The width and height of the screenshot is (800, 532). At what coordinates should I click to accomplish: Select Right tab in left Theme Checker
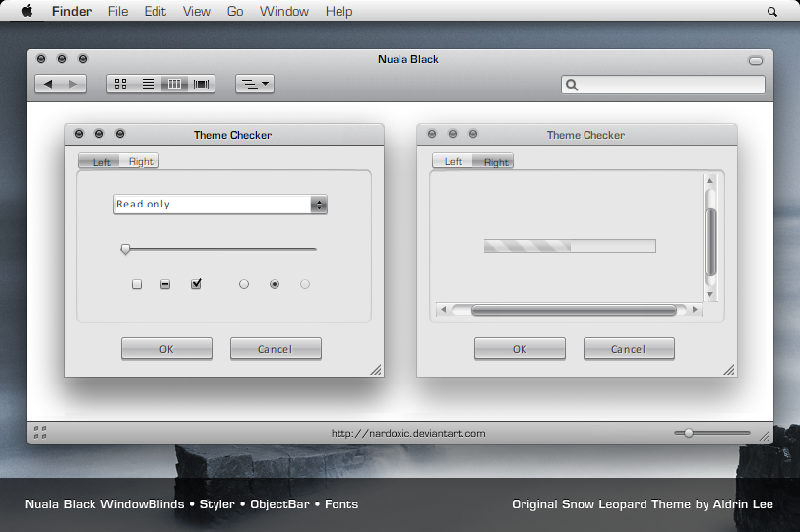point(141,161)
